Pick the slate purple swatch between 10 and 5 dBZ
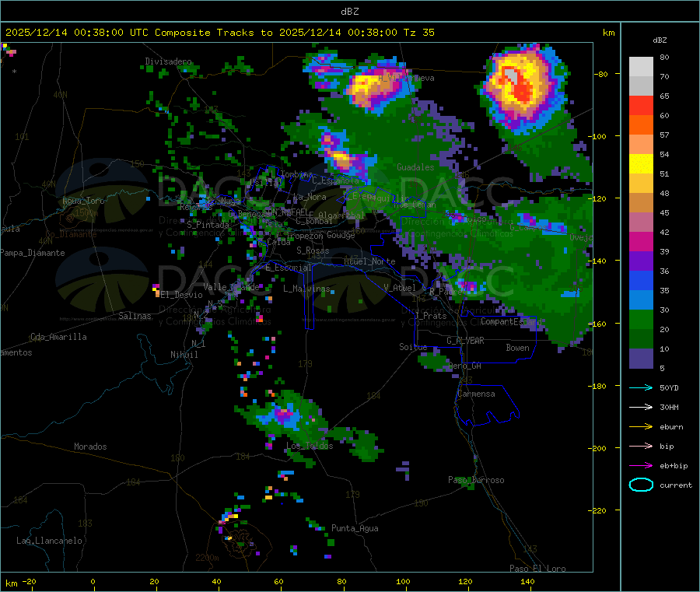 click(x=641, y=359)
